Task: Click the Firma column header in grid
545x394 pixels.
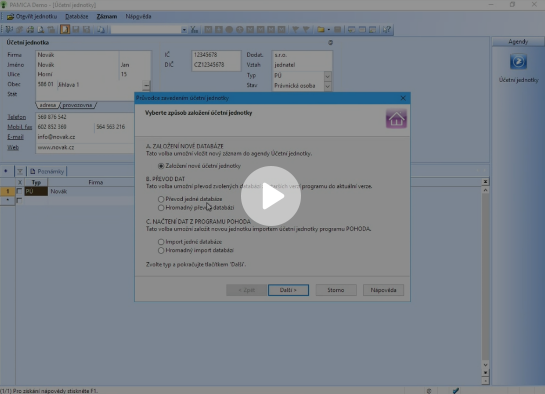Action: coord(91,182)
